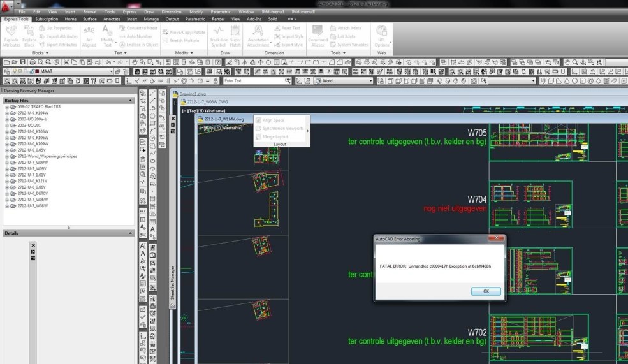Click the Undo arrow icon
628x364 pixels.
pos(108,62)
